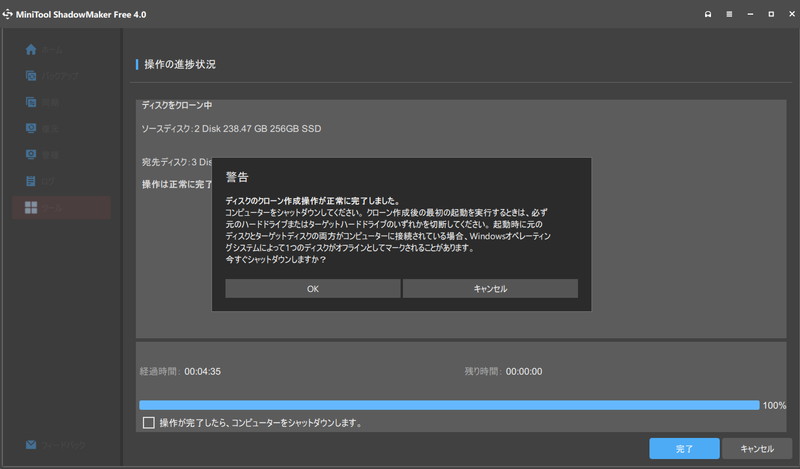Click the 100% clone progress bar
This screenshot has width=800, height=469.
(x=448, y=405)
